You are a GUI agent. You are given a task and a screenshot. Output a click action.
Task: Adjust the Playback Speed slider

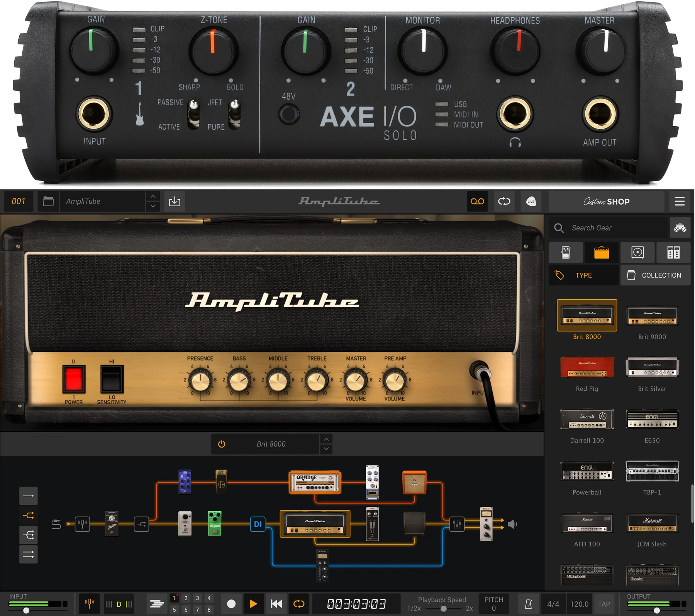pos(443,609)
